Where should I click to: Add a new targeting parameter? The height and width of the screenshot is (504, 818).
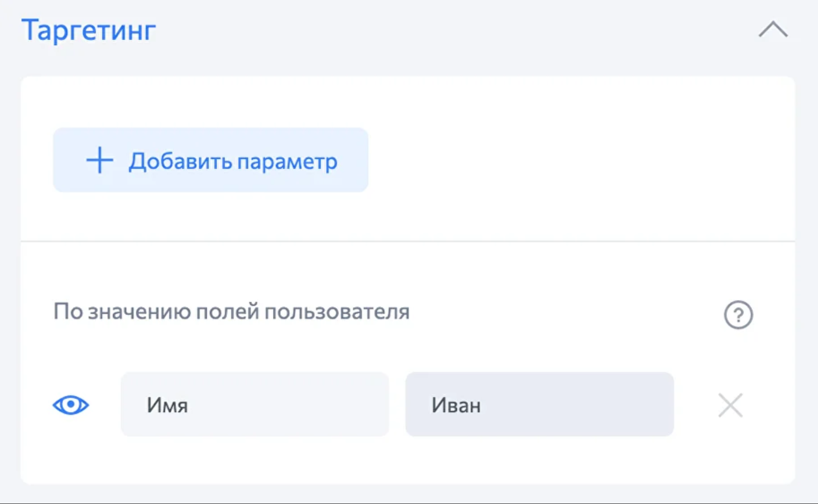[211, 160]
